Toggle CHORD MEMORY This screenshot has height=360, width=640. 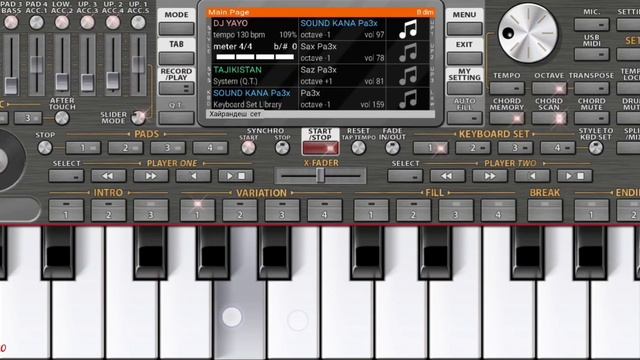coord(507,118)
